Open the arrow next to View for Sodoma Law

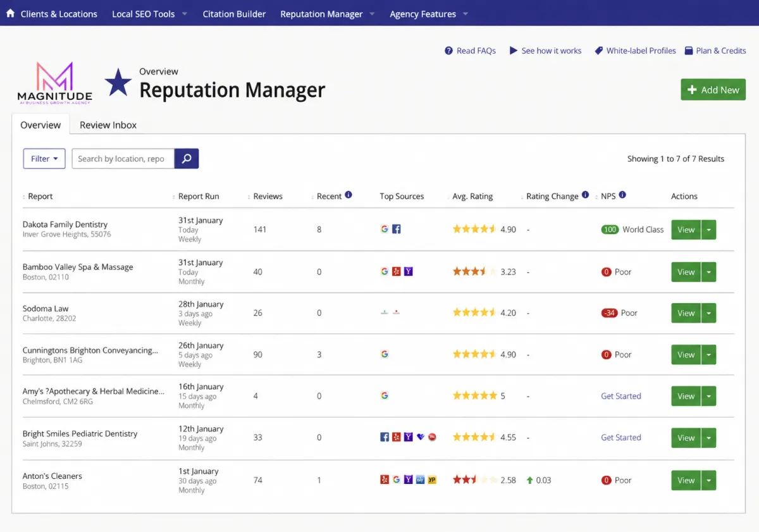(x=709, y=313)
